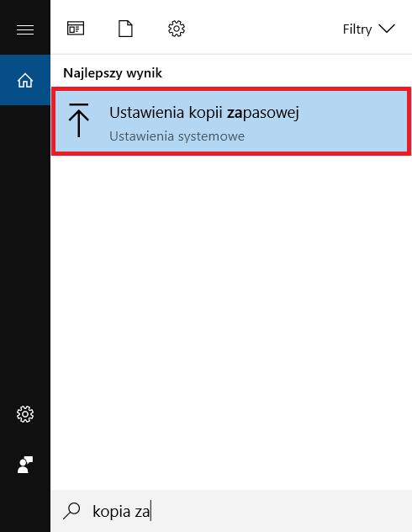Filter results by settings gear icon
The width and height of the screenshot is (412, 532).
pyautogui.click(x=177, y=29)
